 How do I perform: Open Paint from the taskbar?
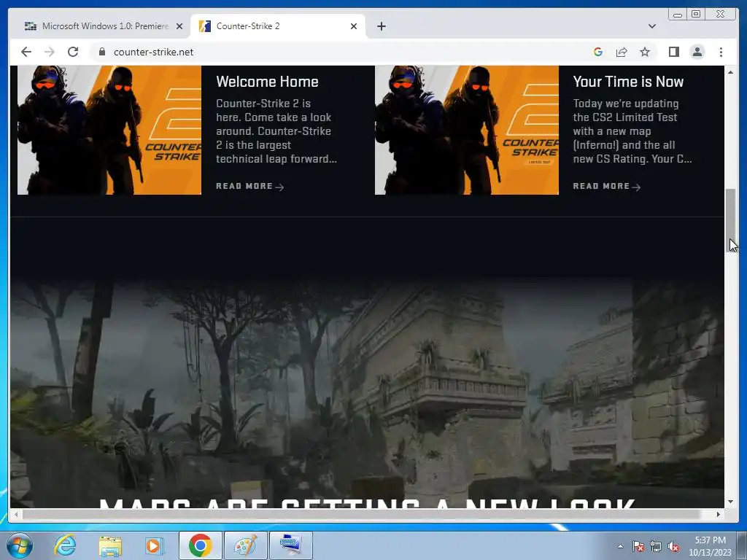245,545
